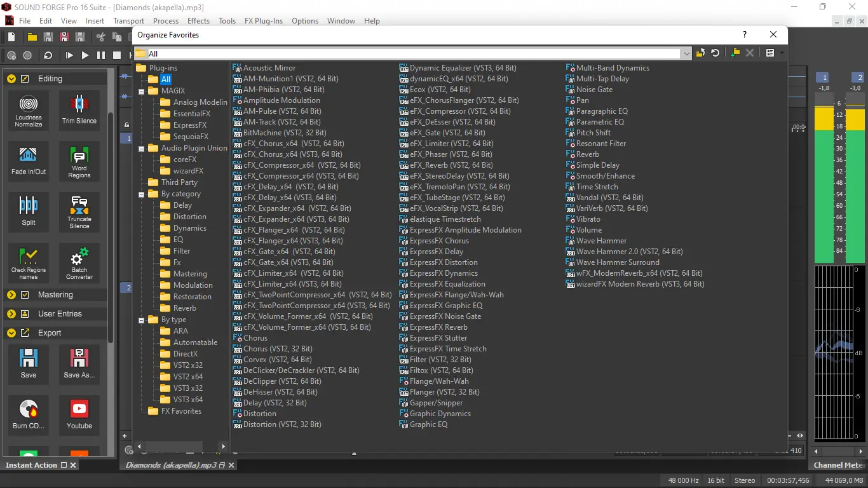868x488 pixels.
Task: Open Check Regions names action
Action: click(x=29, y=263)
